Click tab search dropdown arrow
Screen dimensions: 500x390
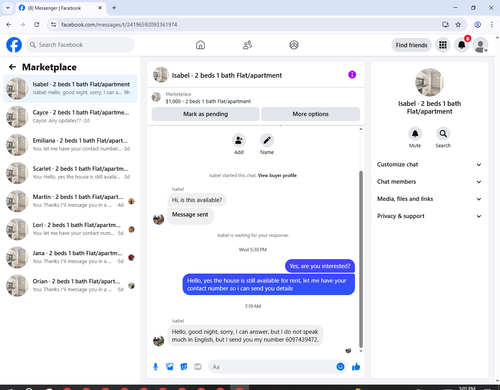[8, 8]
